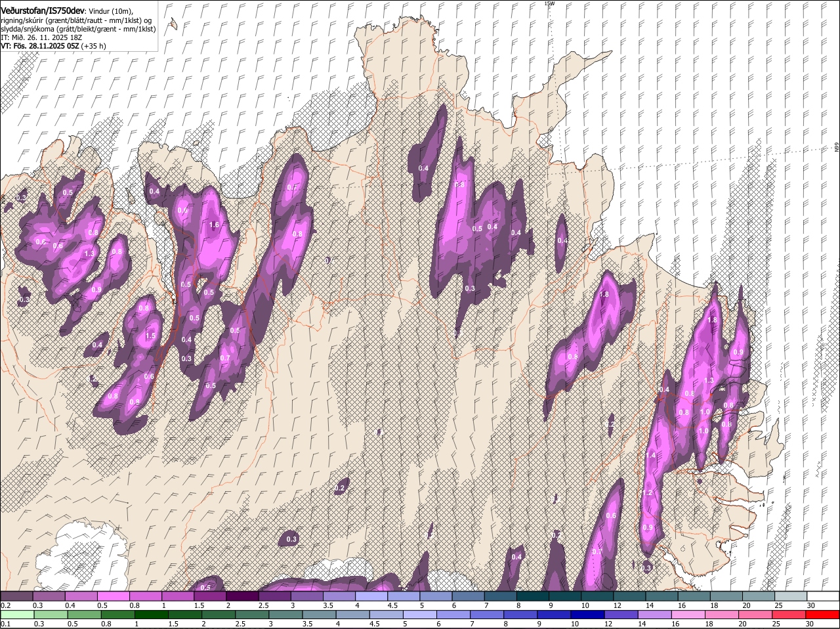The image size is (840, 629).
Task: Select the bright pink top-row swatch starting at 0.5
Action: [113, 596]
